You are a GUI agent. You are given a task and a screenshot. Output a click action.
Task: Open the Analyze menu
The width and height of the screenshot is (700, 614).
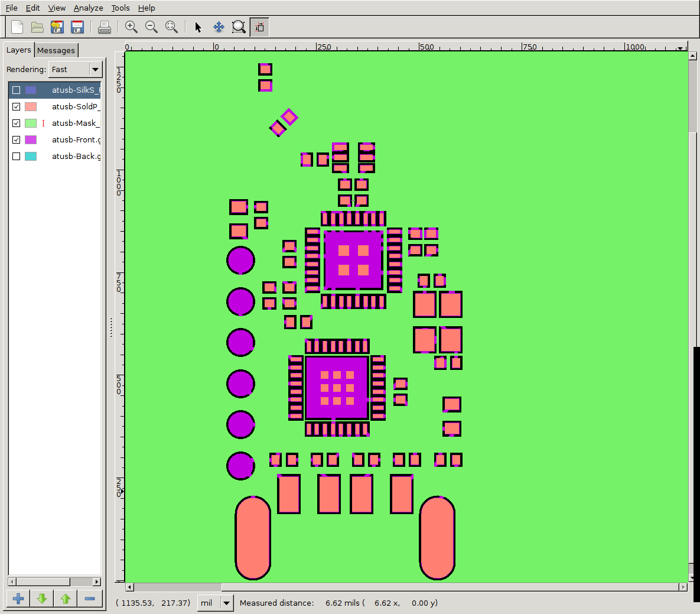click(x=88, y=8)
